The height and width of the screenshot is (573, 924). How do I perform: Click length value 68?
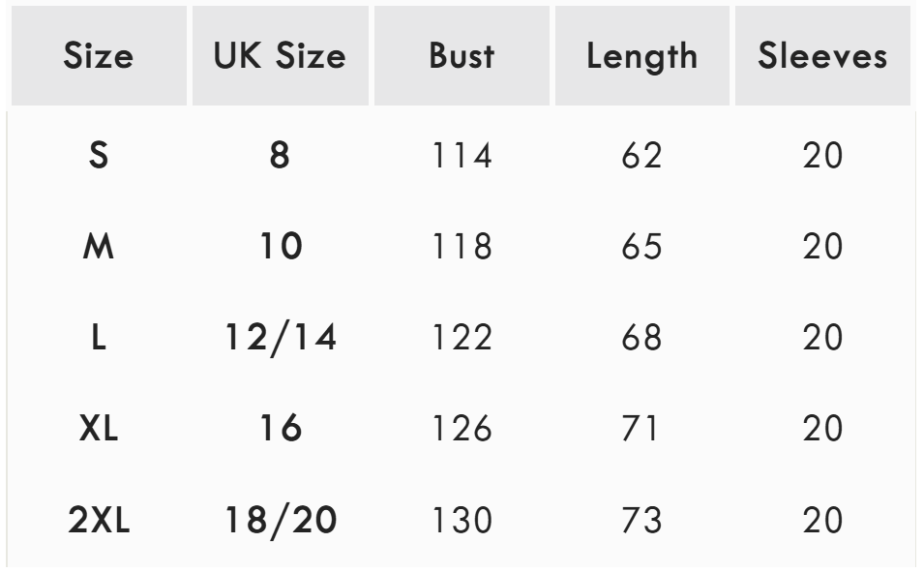pos(642,339)
